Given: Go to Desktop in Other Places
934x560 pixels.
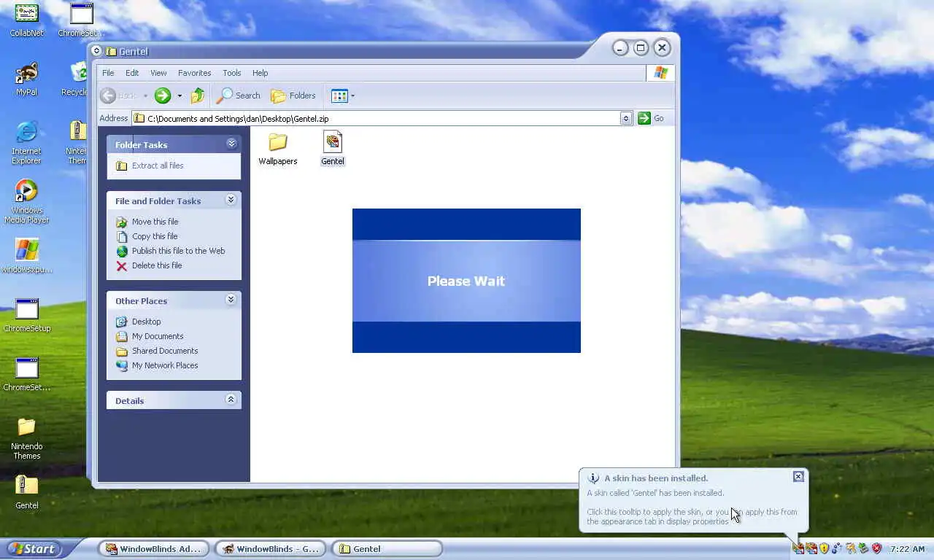Looking at the screenshot, I should pyautogui.click(x=139, y=322).
